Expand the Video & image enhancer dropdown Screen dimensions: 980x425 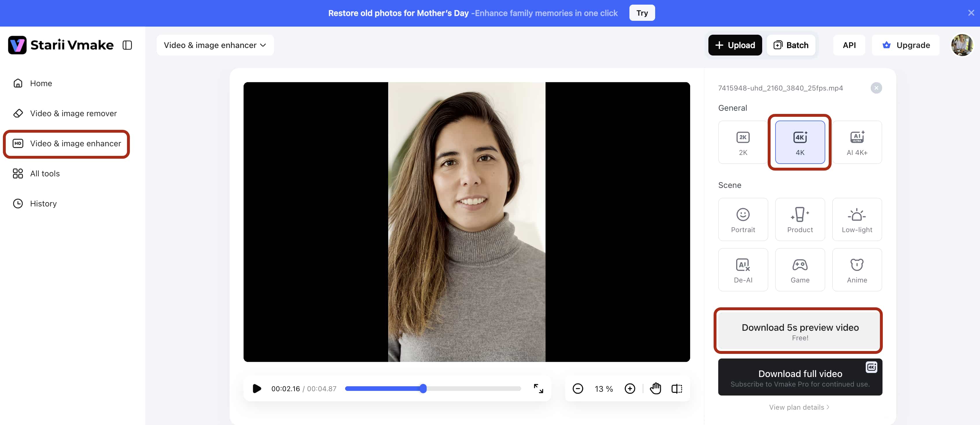(215, 45)
